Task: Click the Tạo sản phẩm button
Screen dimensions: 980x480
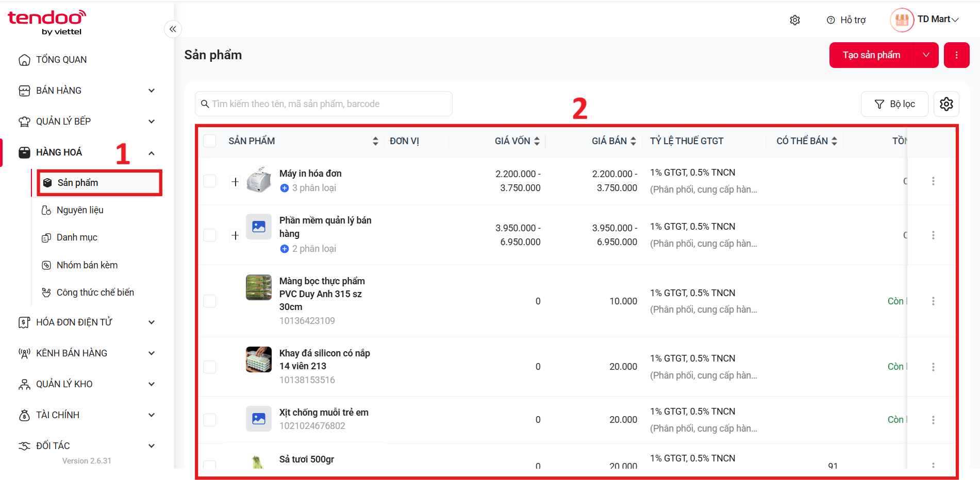Action: tap(871, 55)
